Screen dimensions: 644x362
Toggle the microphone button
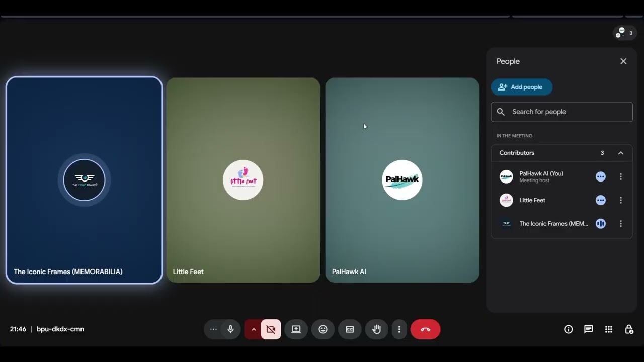230,329
